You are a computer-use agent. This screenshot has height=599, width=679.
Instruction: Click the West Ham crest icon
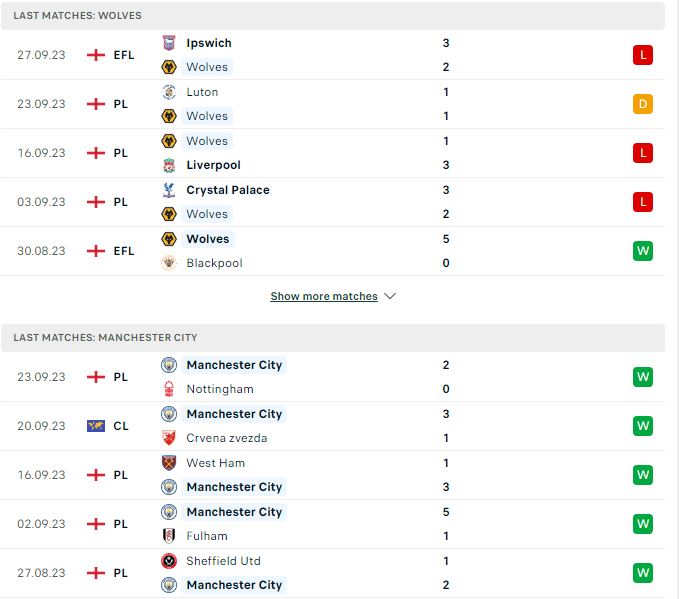tap(169, 463)
